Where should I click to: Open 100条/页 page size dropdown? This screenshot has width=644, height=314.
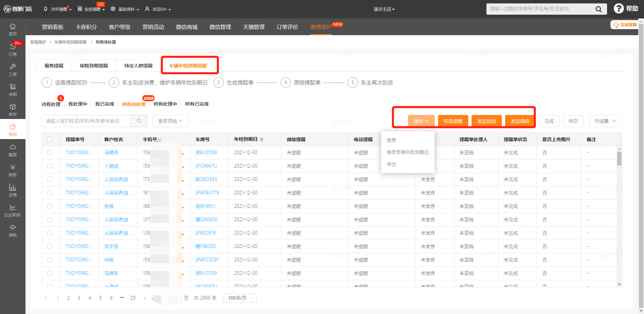click(240, 298)
